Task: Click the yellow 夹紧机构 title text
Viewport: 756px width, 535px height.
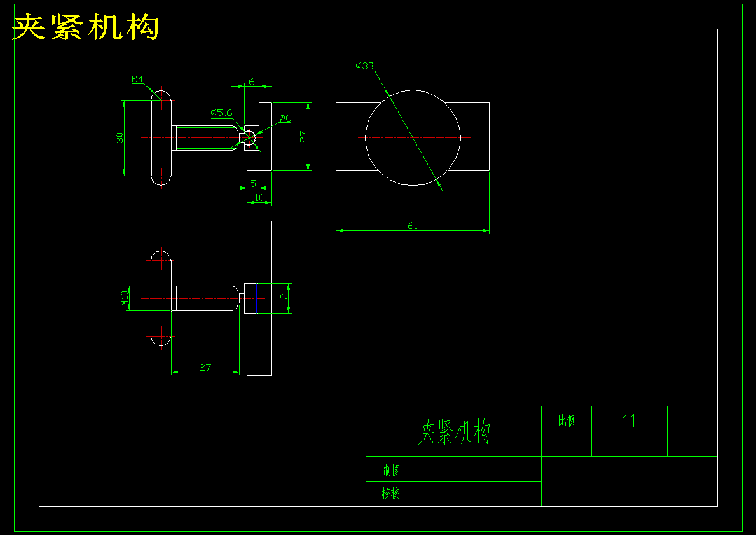Action: point(85,26)
